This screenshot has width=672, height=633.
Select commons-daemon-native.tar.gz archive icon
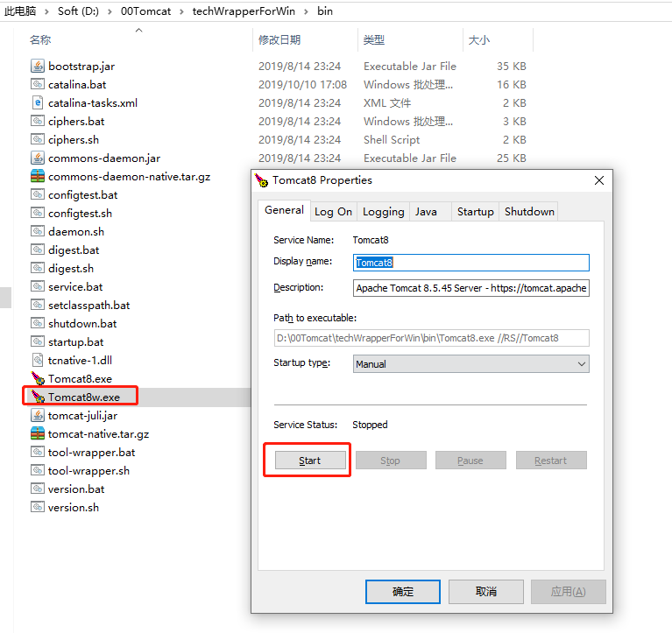pos(38,177)
